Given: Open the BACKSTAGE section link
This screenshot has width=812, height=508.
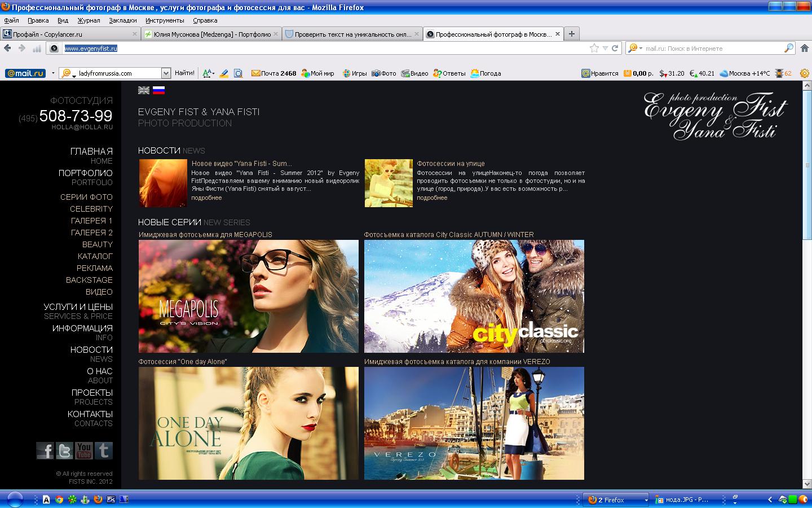Looking at the screenshot, I should coord(89,280).
